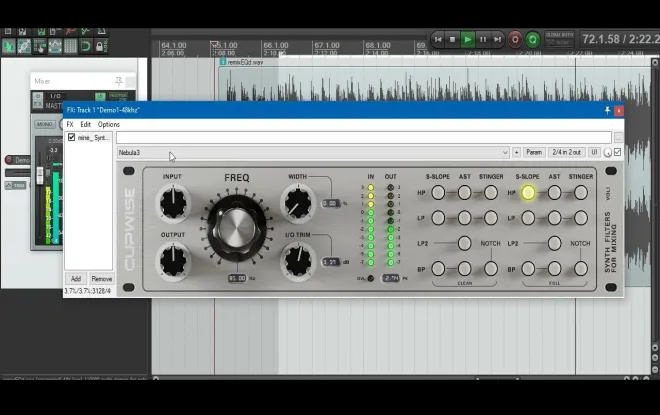
Task: Pin the FX window on top
Action: pos(607,110)
